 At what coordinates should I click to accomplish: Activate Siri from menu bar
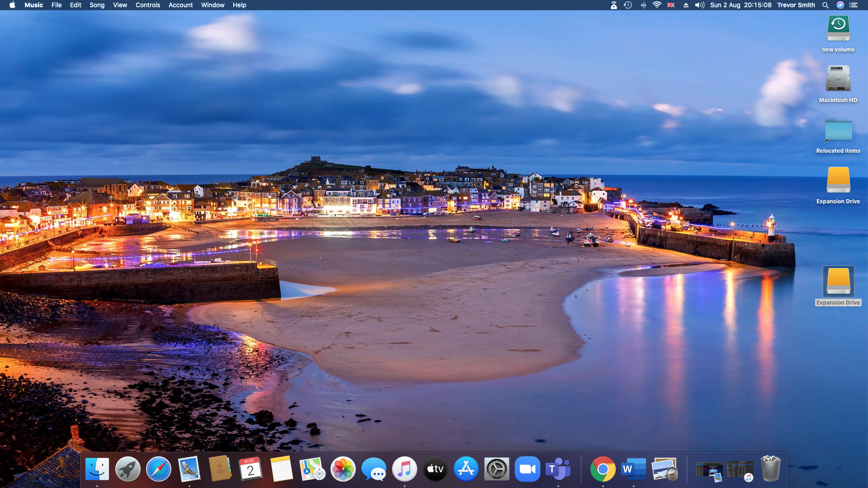coord(840,5)
